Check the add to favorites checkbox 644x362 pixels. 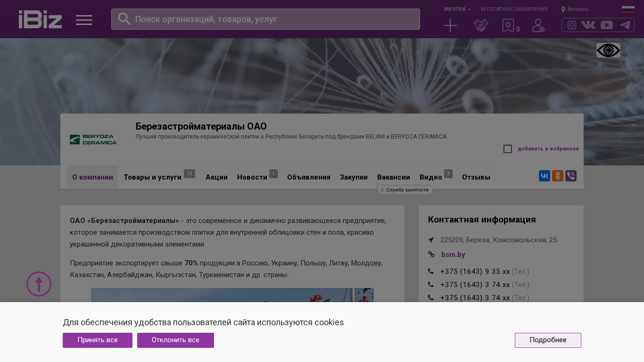(x=508, y=149)
